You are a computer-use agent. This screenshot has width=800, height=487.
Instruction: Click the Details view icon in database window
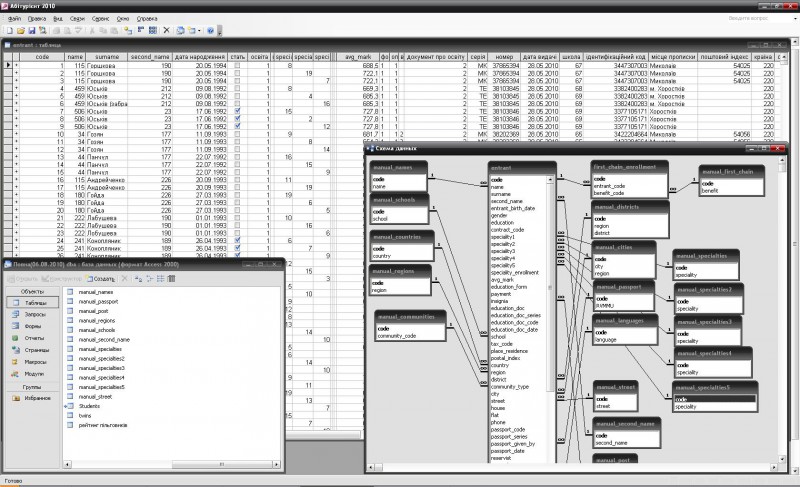click(x=171, y=279)
